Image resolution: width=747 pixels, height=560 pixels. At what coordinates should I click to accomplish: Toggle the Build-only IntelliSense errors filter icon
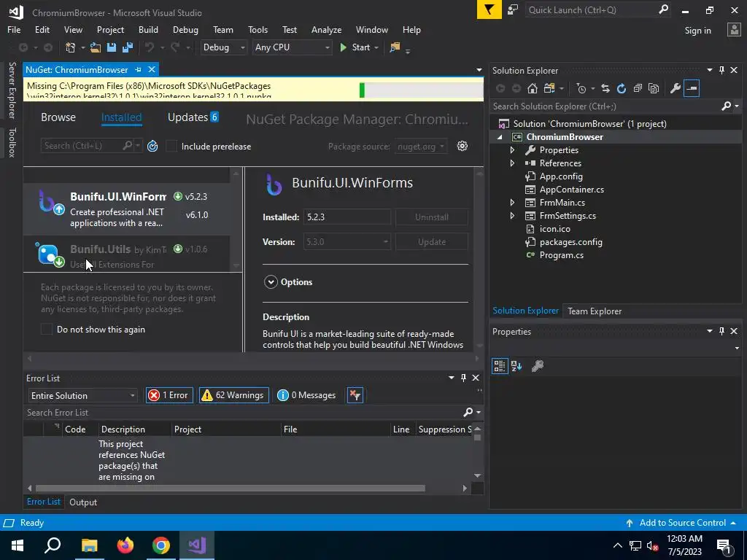pos(355,394)
